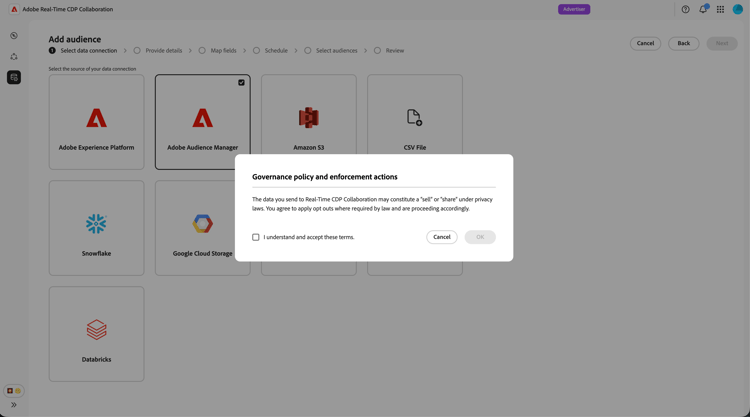This screenshot has height=417, width=750.
Task: Go to the Map fields step
Action: pos(218,51)
